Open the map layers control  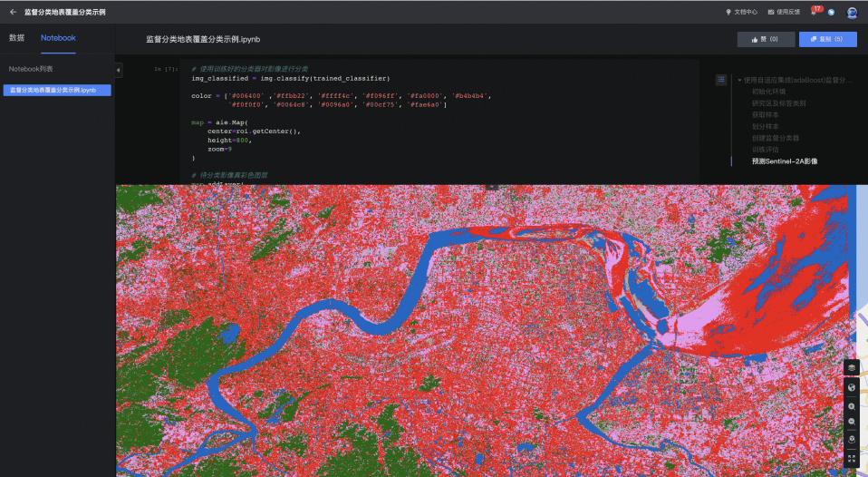click(852, 367)
